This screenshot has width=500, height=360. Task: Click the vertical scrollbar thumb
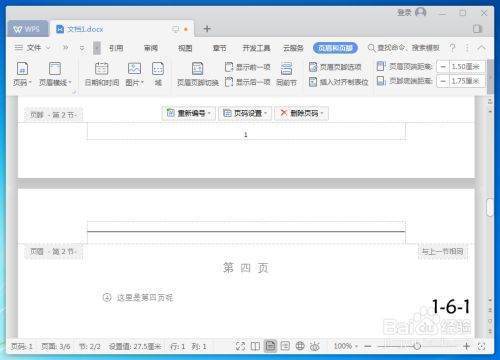point(490,207)
